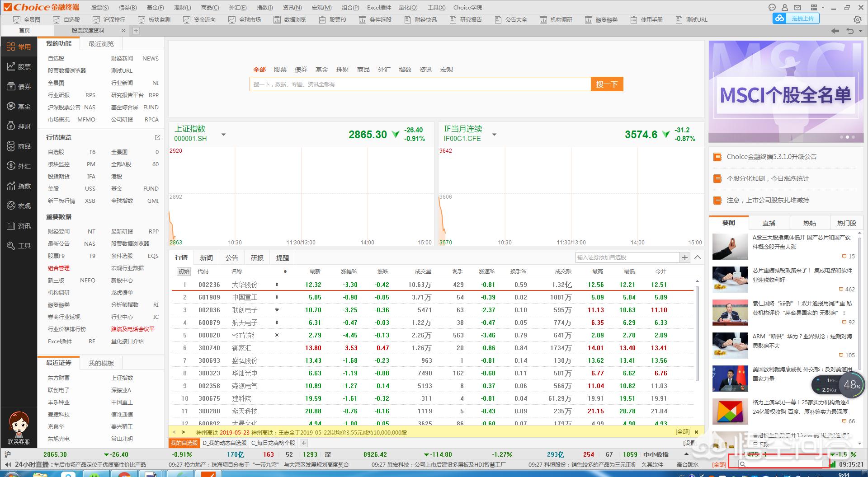Close the yellow announcement ticker bar
868x477 pixels.
(x=697, y=432)
